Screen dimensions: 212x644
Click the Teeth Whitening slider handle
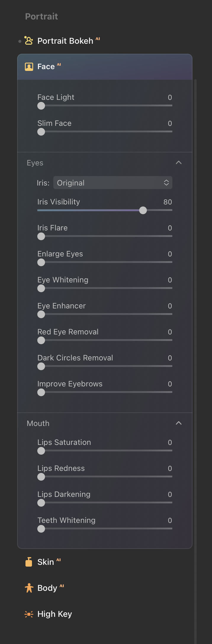tap(41, 529)
